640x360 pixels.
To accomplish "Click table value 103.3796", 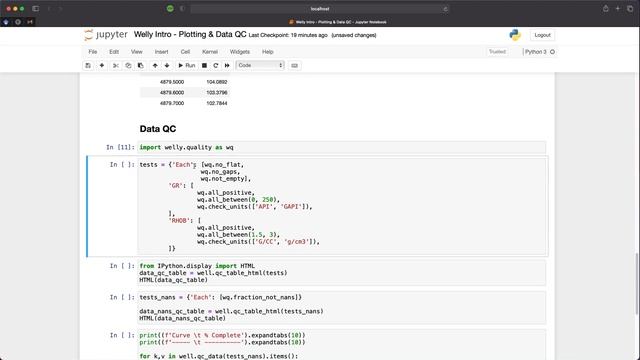I will pyautogui.click(x=217, y=93).
